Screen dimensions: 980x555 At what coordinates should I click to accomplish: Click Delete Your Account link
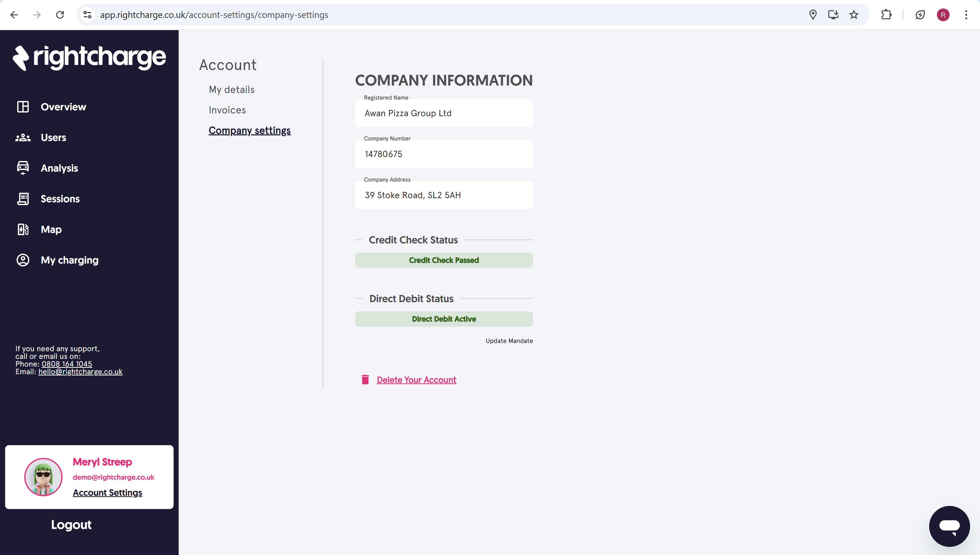tap(416, 380)
